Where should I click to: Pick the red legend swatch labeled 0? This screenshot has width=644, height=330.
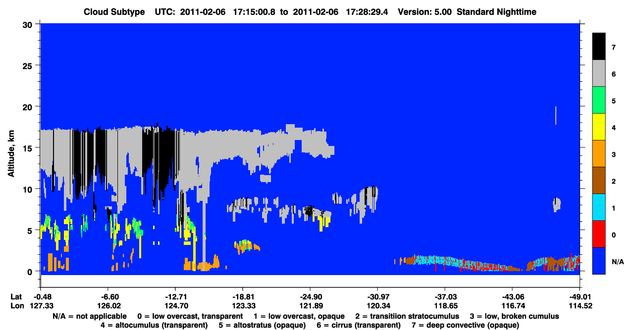(x=599, y=234)
